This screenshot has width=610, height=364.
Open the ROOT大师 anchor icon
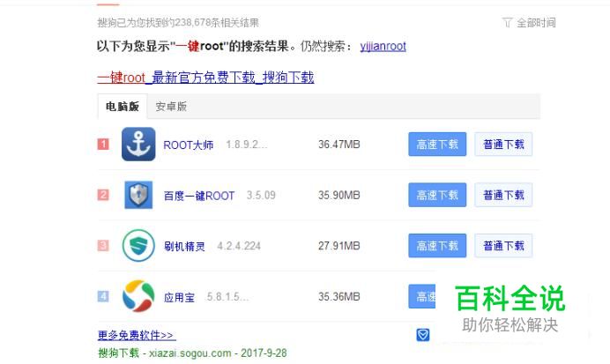coord(138,144)
